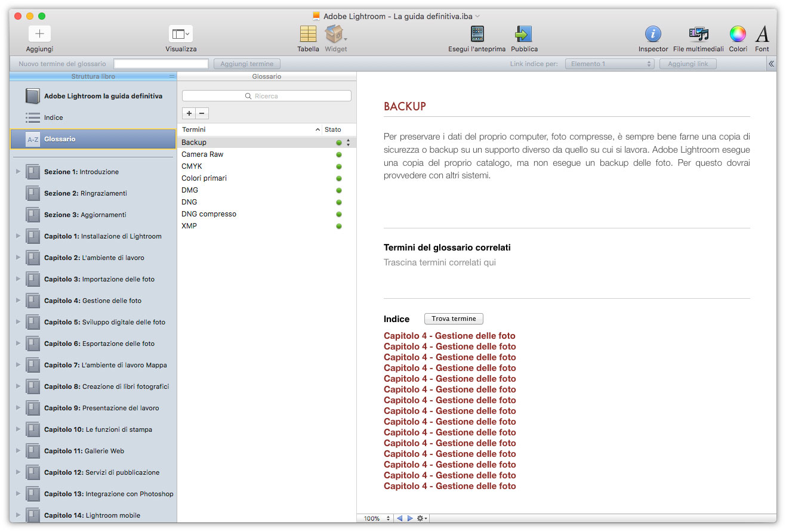Open first Capitolo 4 - Gestione delle foto link
This screenshot has width=786, height=532.
click(x=449, y=336)
